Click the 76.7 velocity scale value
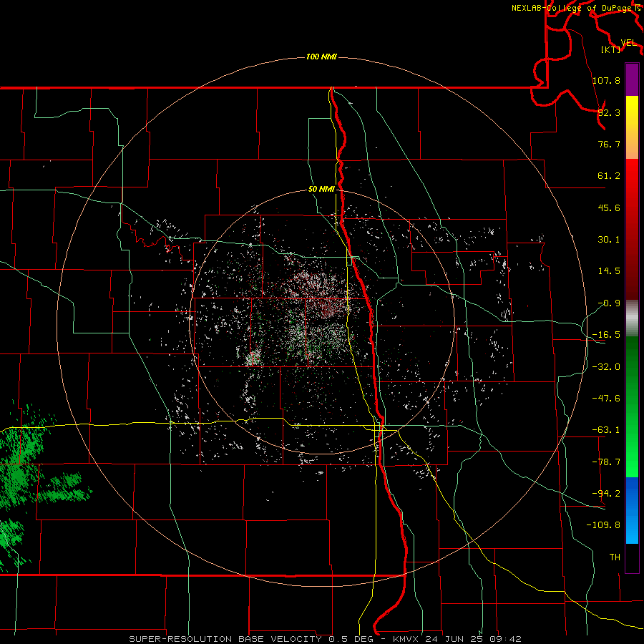644x644 pixels. tap(609, 144)
